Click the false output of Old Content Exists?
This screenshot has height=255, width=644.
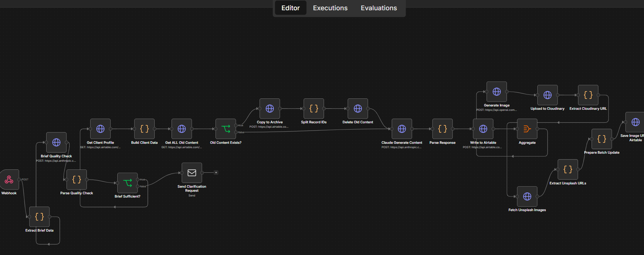(x=236, y=132)
